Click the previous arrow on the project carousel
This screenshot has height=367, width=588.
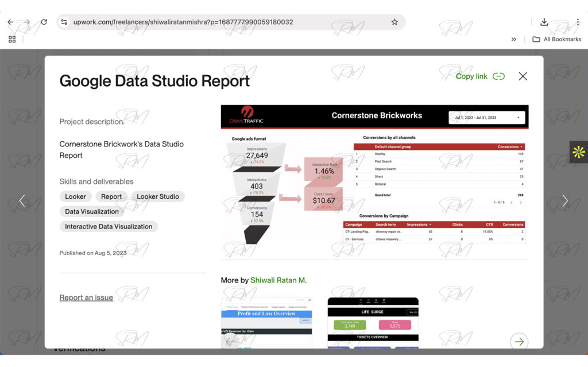(x=230, y=341)
